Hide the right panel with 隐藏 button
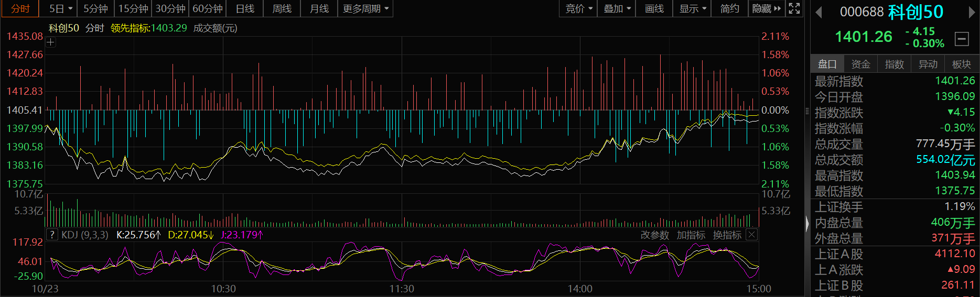Image resolution: width=980 pixels, height=297 pixels. coord(766,9)
